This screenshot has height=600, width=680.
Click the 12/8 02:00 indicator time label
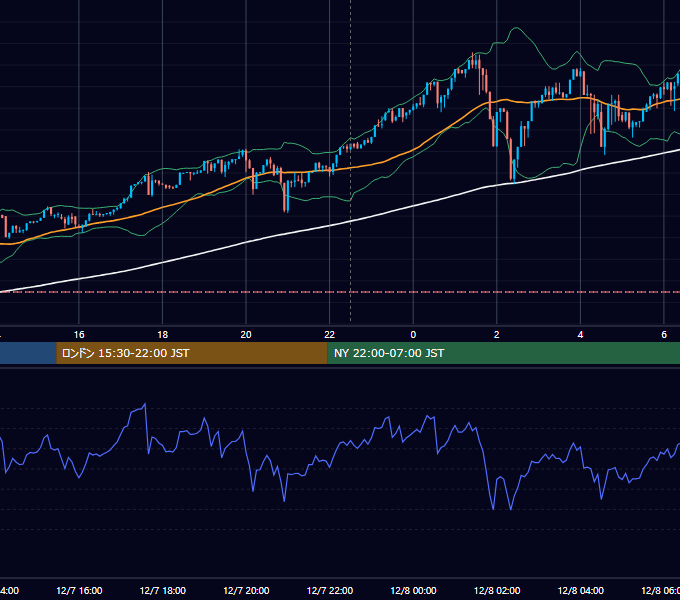pos(497,590)
